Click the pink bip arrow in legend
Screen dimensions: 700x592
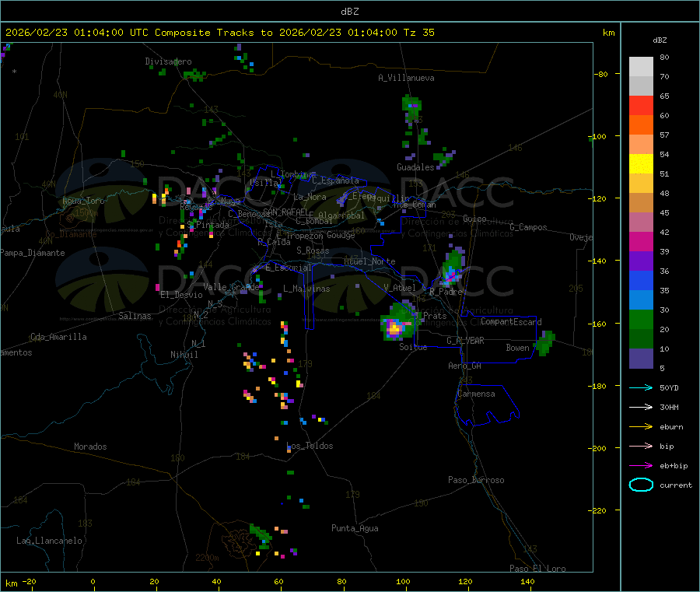coord(641,446)
